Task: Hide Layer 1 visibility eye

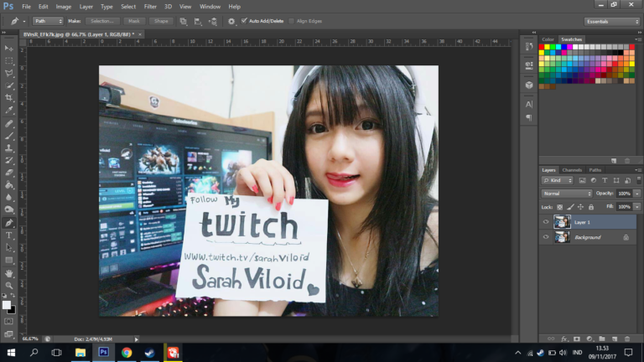Action: [x=546, y=222]
